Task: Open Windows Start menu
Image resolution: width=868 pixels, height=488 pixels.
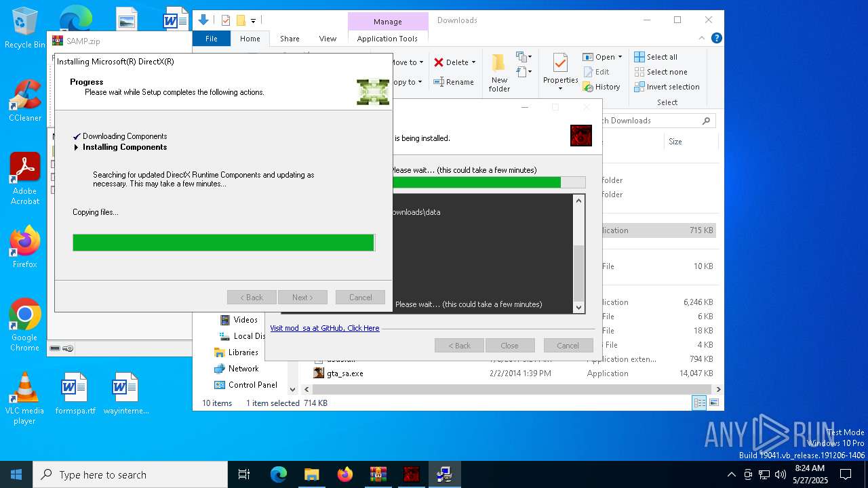Action: click(16, 474)
